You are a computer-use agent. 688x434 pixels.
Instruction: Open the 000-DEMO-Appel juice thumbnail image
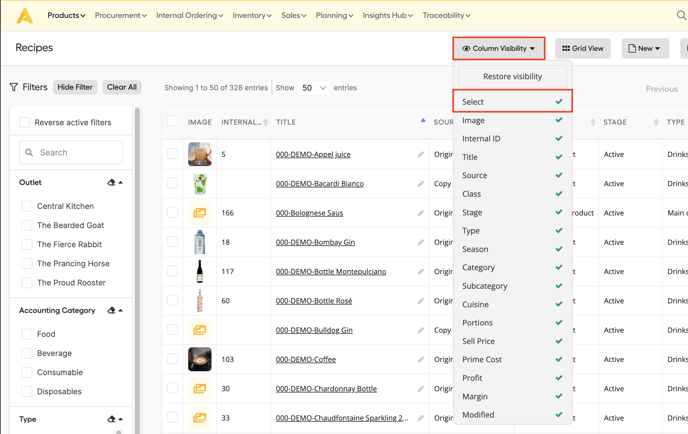200,154
